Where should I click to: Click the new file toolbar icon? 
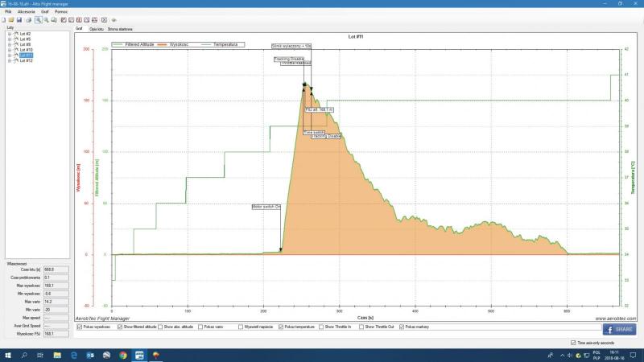coord(4,19)
